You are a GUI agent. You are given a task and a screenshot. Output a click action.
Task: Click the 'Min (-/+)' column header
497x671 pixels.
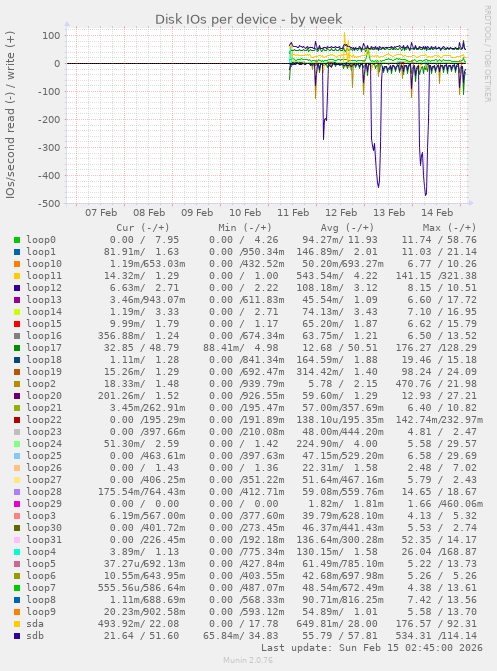pos(245,228)
